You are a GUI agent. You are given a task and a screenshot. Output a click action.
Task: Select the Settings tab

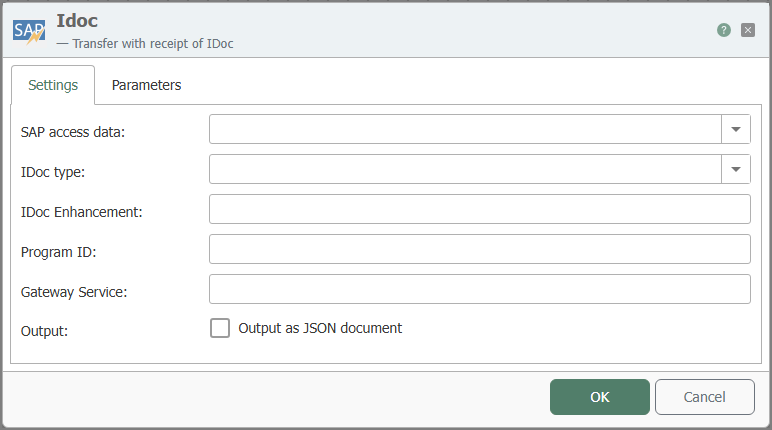(x=53, y=85)
